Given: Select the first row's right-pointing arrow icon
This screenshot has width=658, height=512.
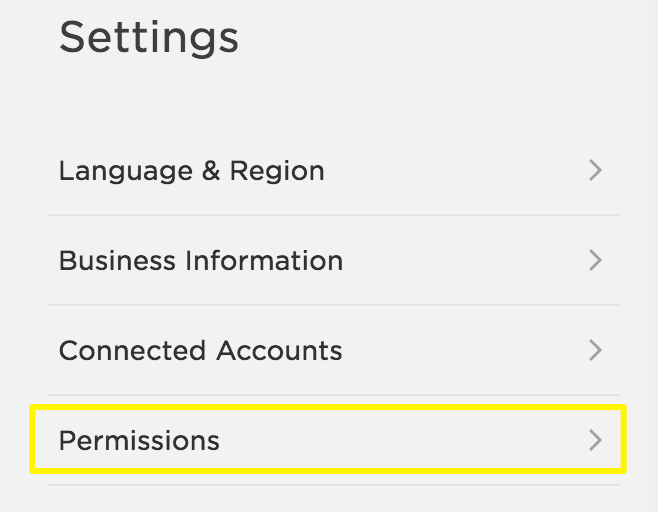Looking at the screenshot, I should pos(595,170).
